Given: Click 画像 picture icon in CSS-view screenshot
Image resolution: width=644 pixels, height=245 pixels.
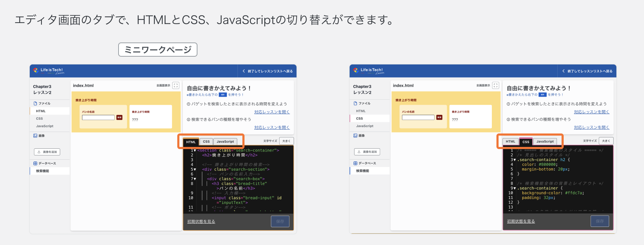Looking at the screenshot, I should [355, 136].
